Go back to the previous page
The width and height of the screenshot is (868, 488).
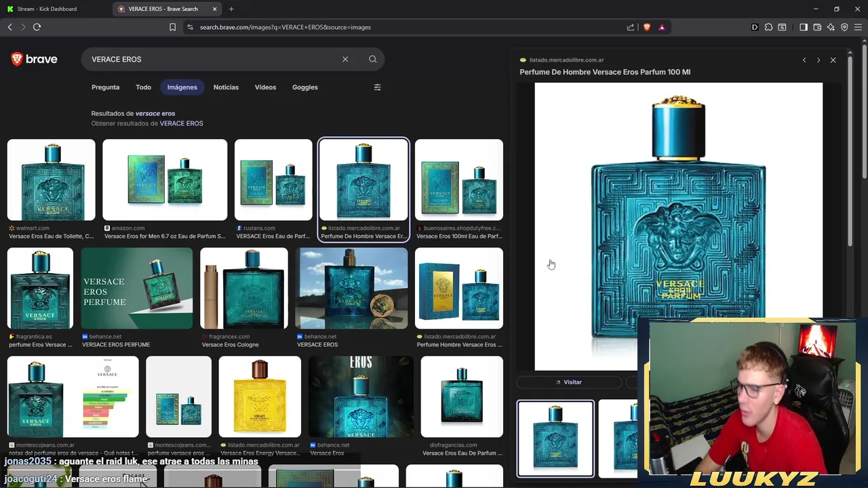(x=9, y=27)
